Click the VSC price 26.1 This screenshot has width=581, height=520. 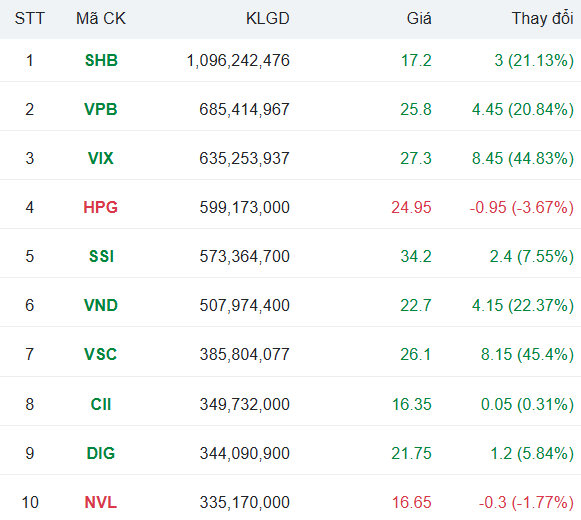point(416,354)
